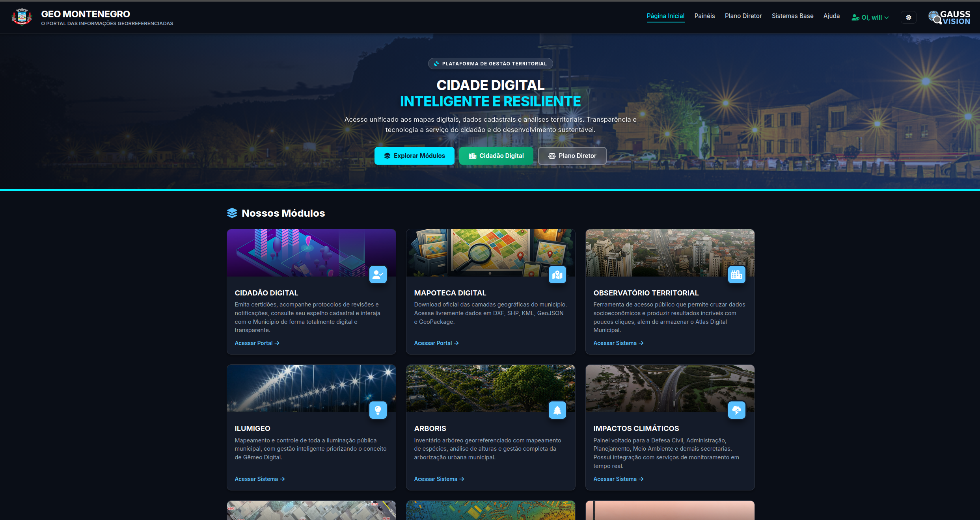Click the ILUMIGEO card heading
This screenshot has width=980, height=520.
pos(252,428)
